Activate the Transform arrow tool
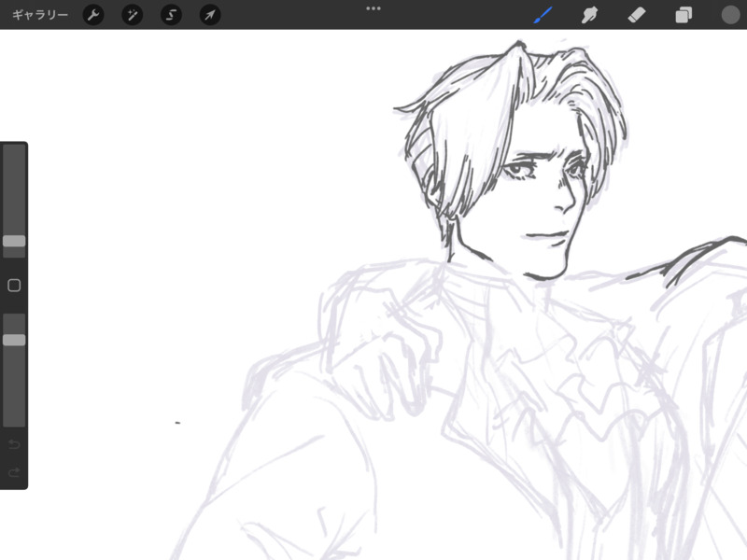The height and width of the screenshot is (560, 747). pyautogui.click(x=209, y=15)
